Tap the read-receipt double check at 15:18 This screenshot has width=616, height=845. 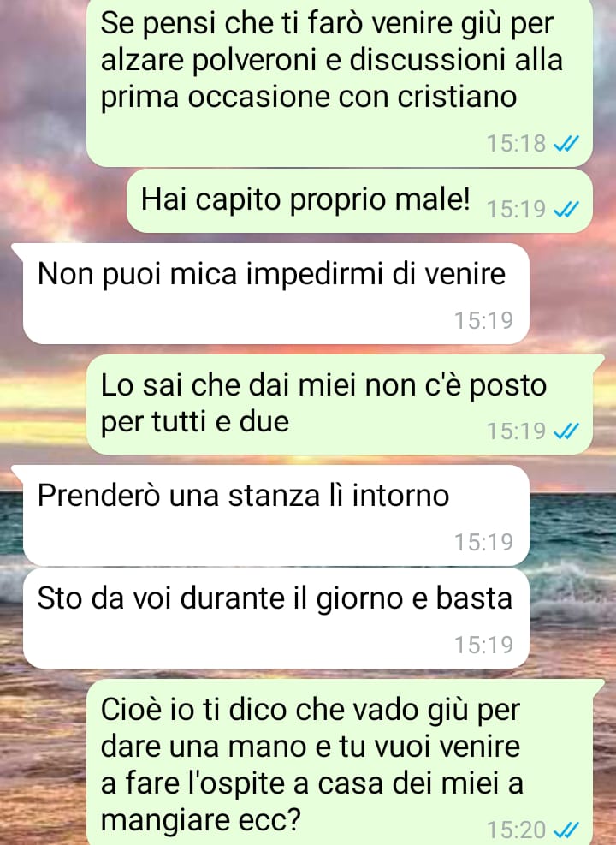click(566, 144)
